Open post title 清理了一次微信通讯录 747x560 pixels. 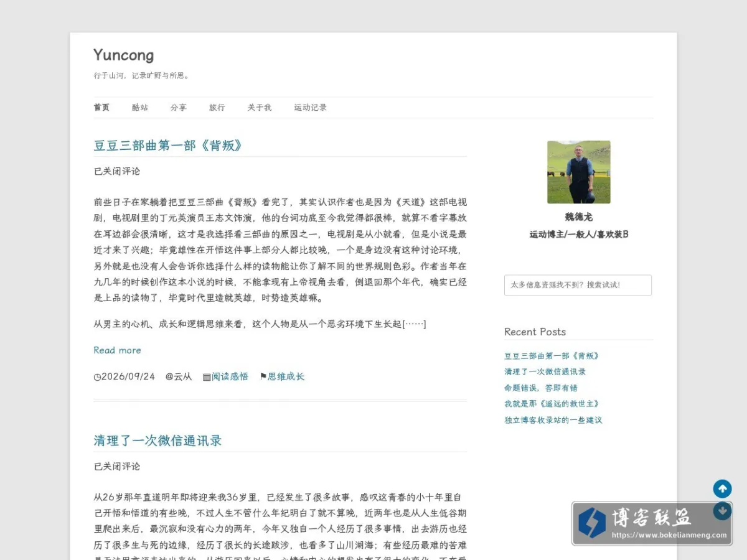pos(157,441)
